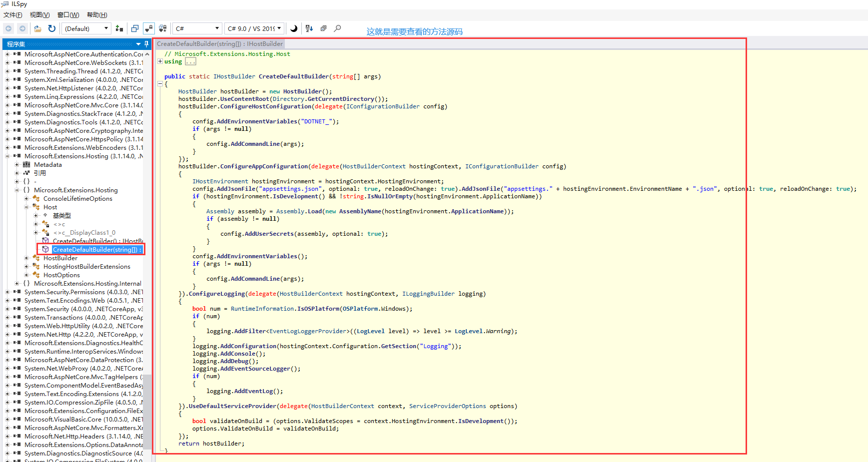Expand the HostBuilder class node
868x462 pixels.
(x=26, y=258)
